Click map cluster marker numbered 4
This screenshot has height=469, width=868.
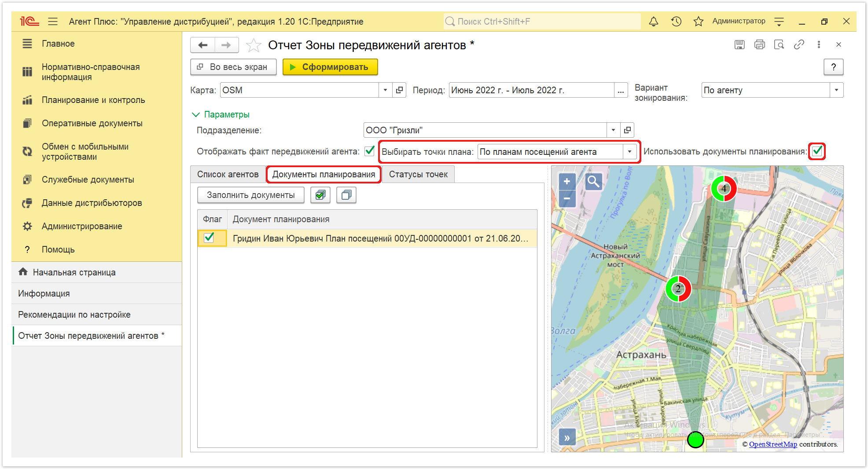point(724,188)
